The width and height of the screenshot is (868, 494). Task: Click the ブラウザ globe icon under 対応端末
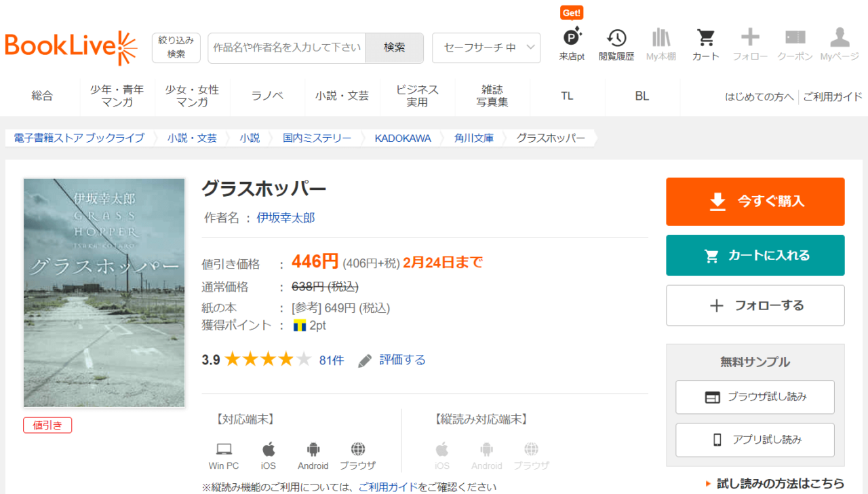coord(358,449)
